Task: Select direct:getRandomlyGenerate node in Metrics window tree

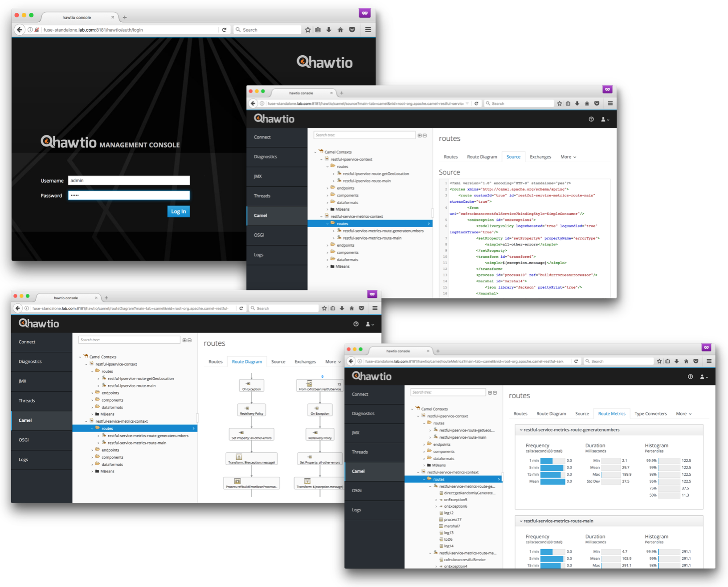Action: coord(470,493)
